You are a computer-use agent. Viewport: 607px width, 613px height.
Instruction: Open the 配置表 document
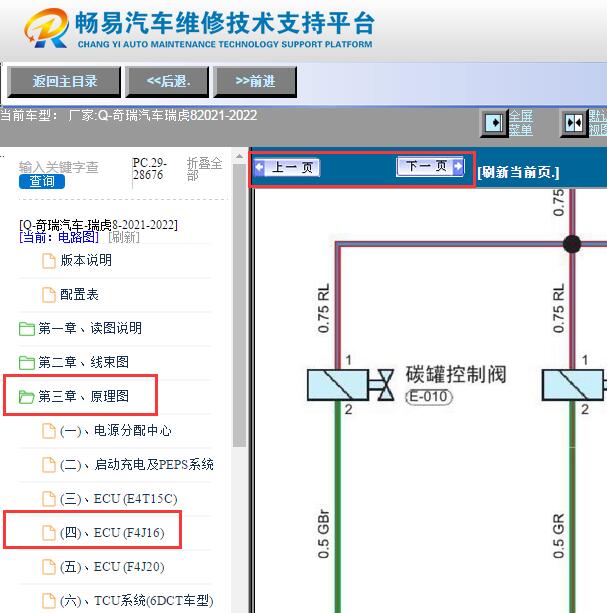pyautogui.click(x=79, y=294)
